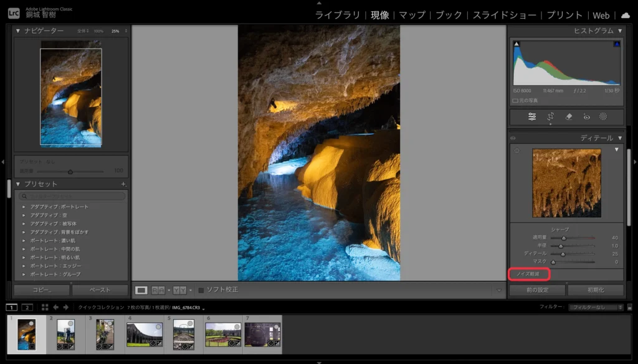Click the cloud sync status icon
The height and width of the screenshot is (364, 638).
[625, 15]
